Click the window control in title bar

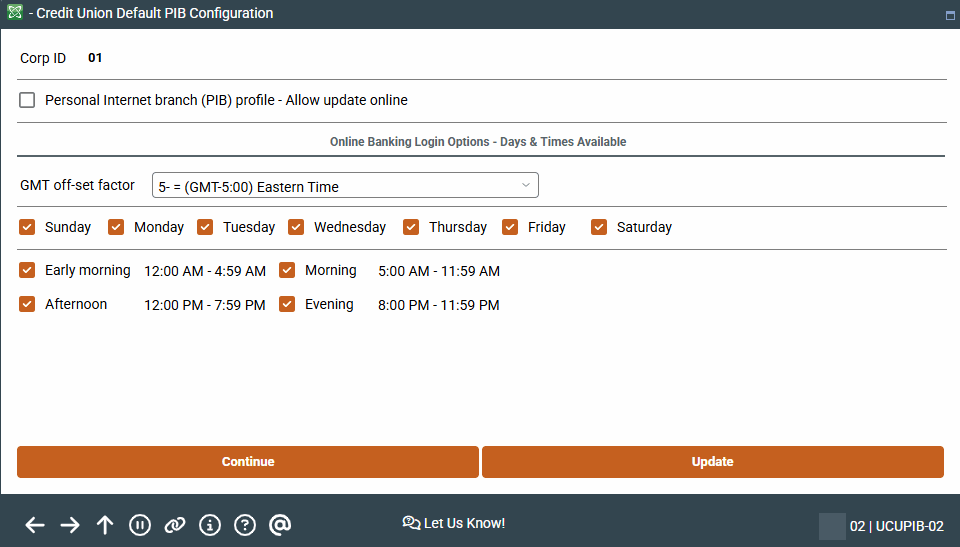949,15
